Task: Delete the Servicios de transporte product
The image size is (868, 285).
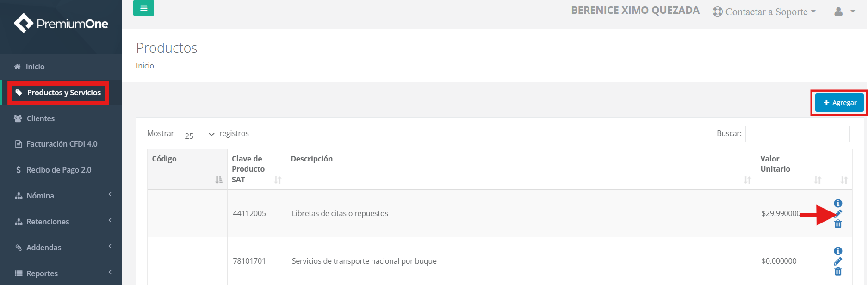Action: coord(838,272)
